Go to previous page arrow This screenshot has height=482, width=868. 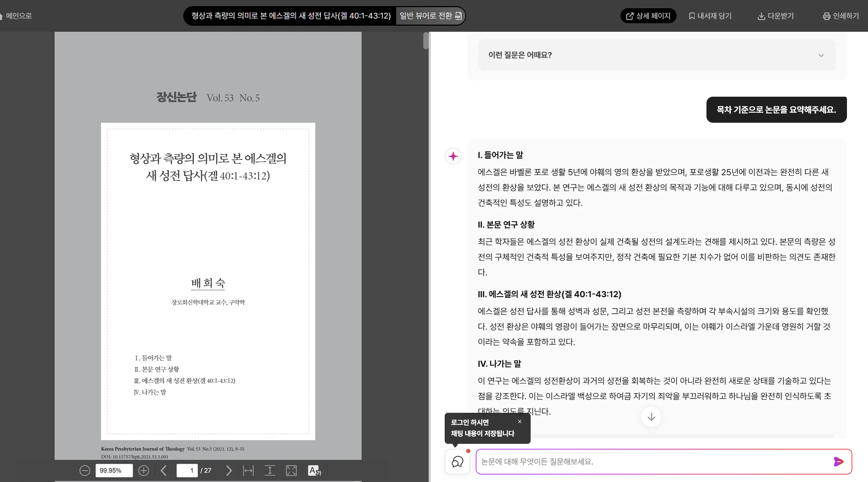pos(164,471)
